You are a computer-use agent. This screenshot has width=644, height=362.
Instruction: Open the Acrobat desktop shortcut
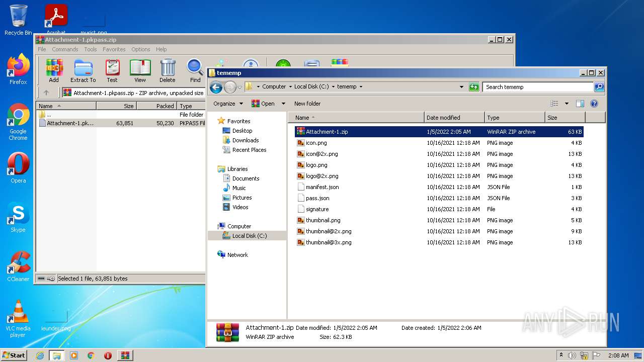pyautogui.click(x=56, y=19)
